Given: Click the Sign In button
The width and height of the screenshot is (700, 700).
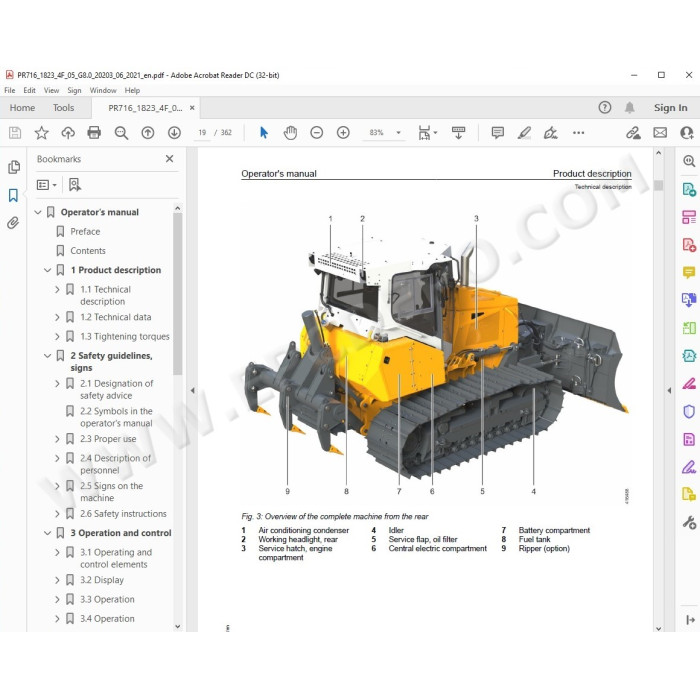Looking at the screenshot, I should [x=671, y=108].
